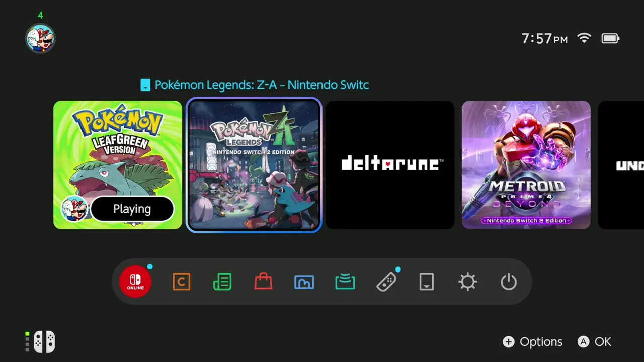Open System Settings gear icon
Image resolution: width=644 pixels, height=362 pixels.
click(x=467, y=282)
